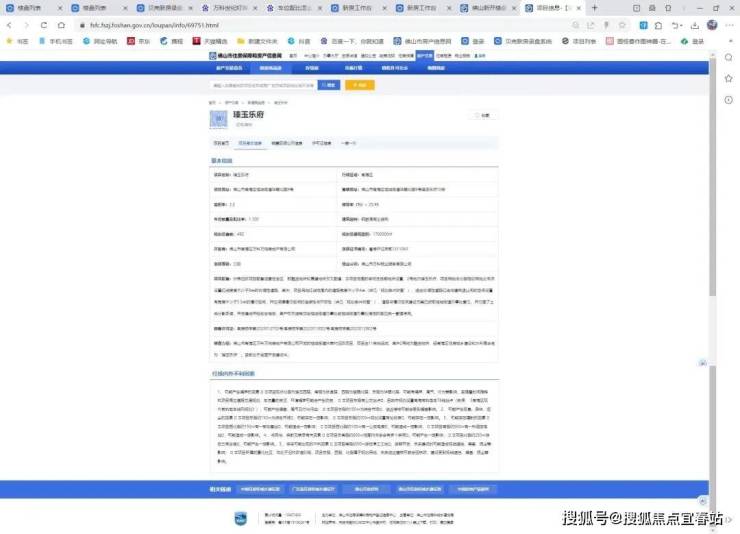Click the browser forward arrow
This screenshot has height=534, width=740.
(26, 25)
